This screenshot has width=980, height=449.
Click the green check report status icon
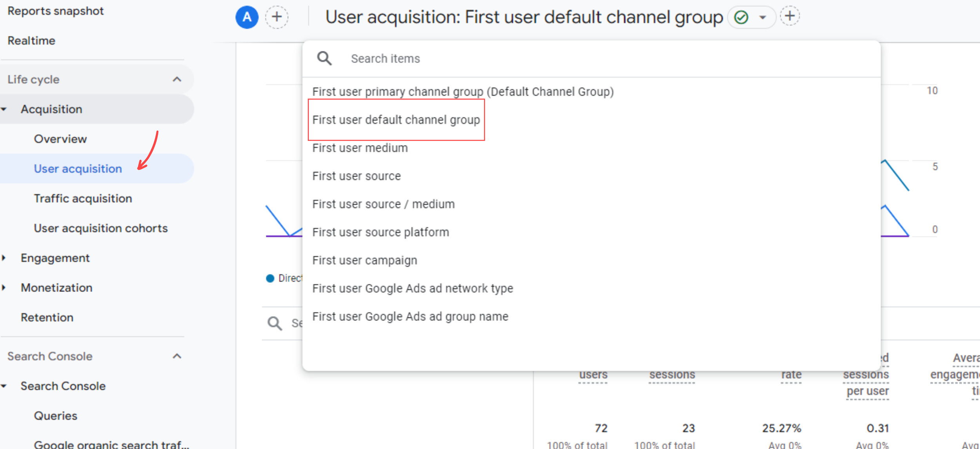tap(741, 17)
